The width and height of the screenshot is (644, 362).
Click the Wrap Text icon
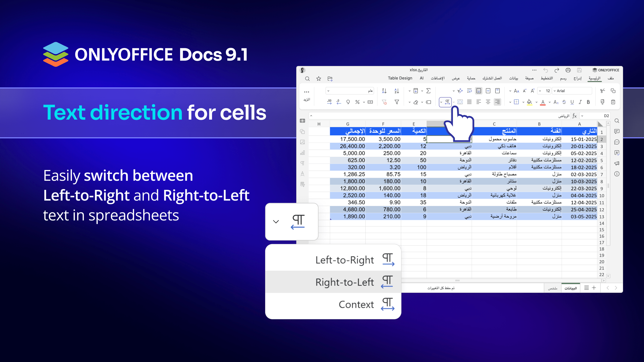pyautogui.click(x=469, y=91)
